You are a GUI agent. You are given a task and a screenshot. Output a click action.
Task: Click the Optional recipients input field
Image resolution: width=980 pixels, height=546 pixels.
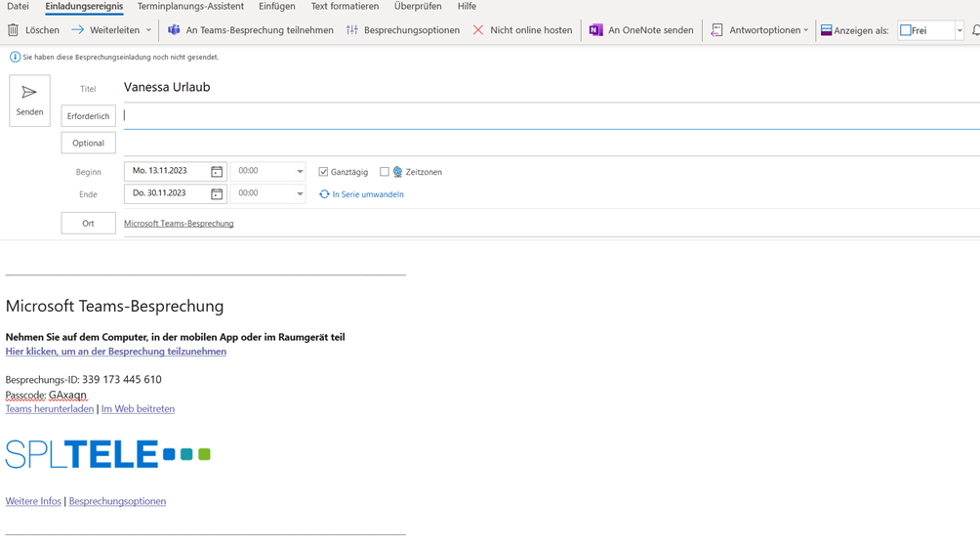pyautogui.click(x=551, y=143)
